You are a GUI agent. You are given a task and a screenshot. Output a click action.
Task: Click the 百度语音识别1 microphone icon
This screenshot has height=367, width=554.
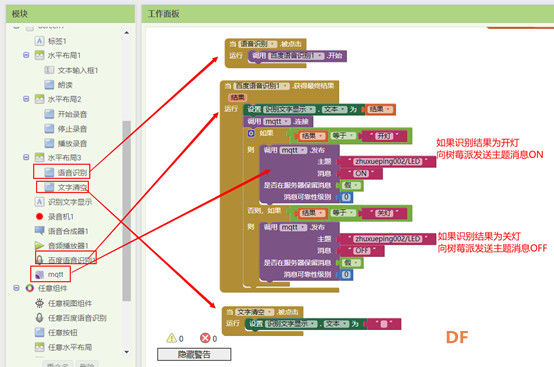pyautogui.click(x=40, y=260)
